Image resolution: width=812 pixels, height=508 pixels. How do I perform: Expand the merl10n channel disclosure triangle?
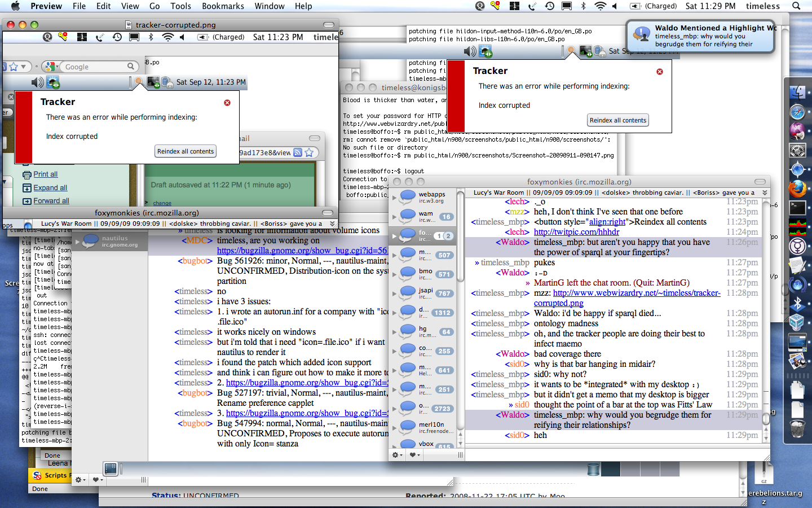394,428
